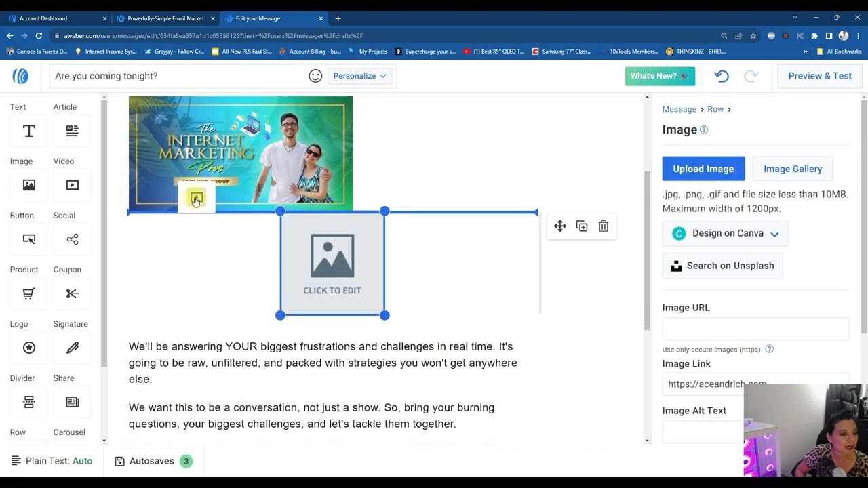Add a Logo block element
The image size is (868, 488).
[28, 348]
